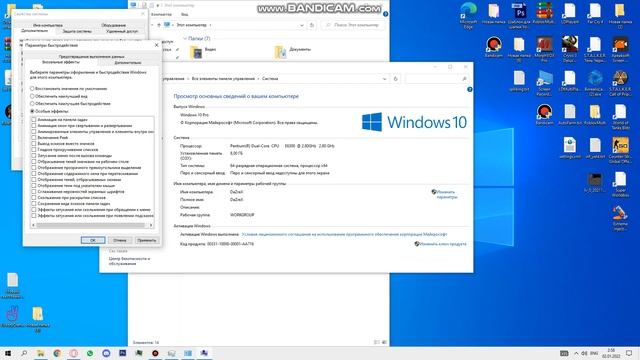Open the Photoshop PSD file on desktop

click(519, 16)
